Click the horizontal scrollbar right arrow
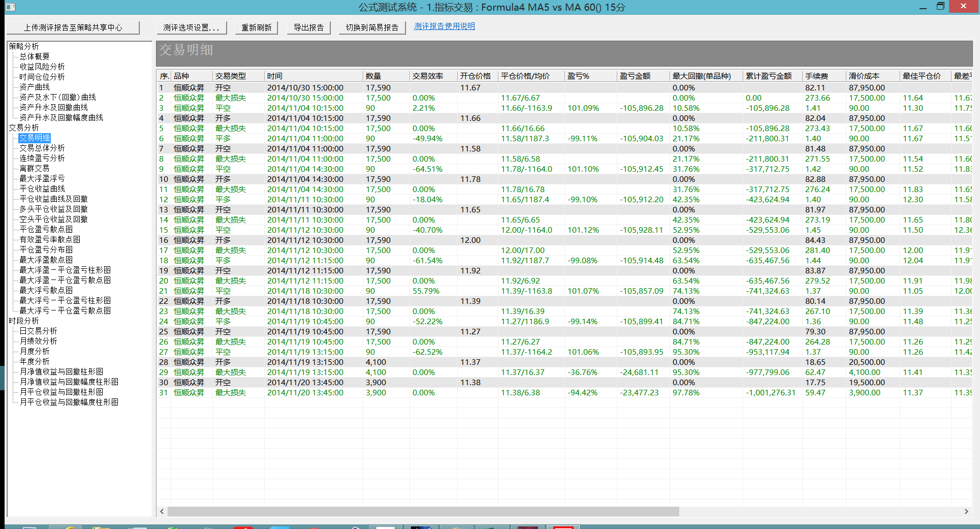 (x=966, y=511)
